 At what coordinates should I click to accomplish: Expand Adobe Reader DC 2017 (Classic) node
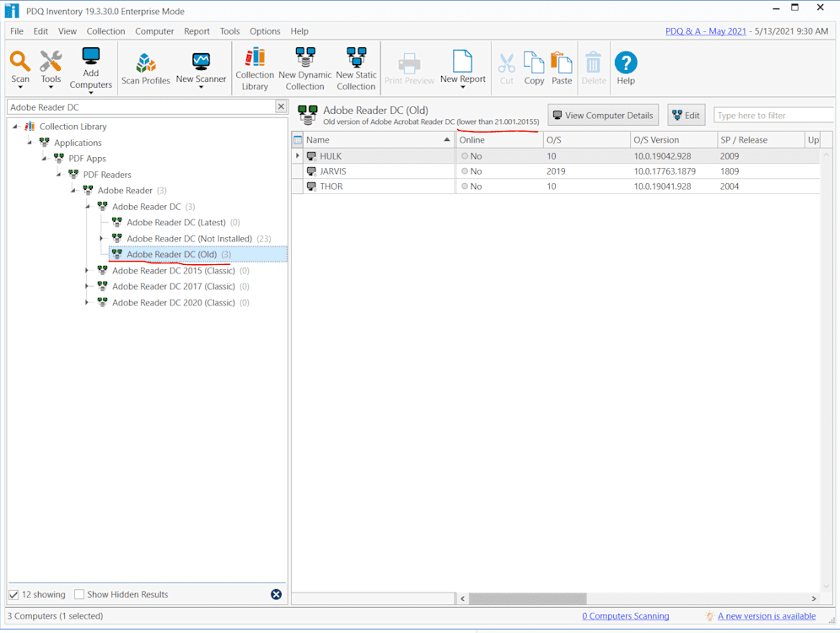click(87, 286)
